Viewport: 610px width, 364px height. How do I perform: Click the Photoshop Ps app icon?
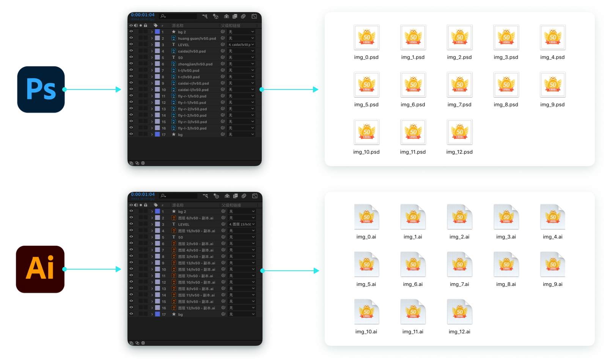click(41, 89)
